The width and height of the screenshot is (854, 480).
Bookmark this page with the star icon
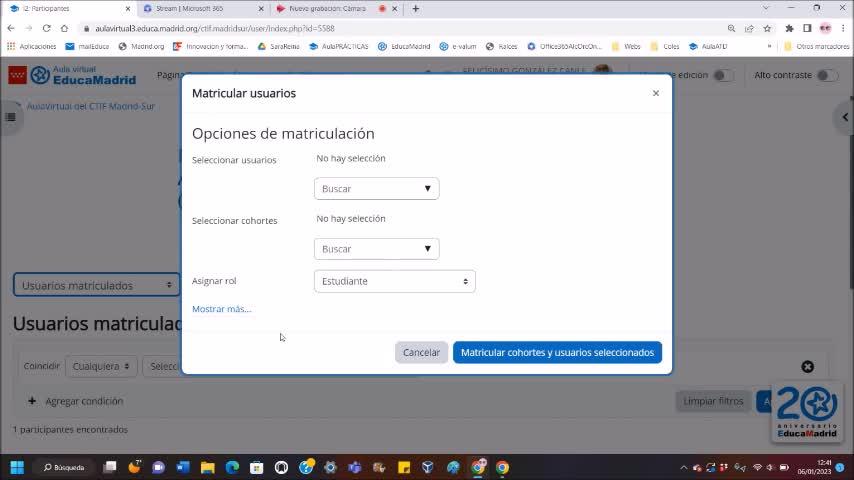[767, 28]
